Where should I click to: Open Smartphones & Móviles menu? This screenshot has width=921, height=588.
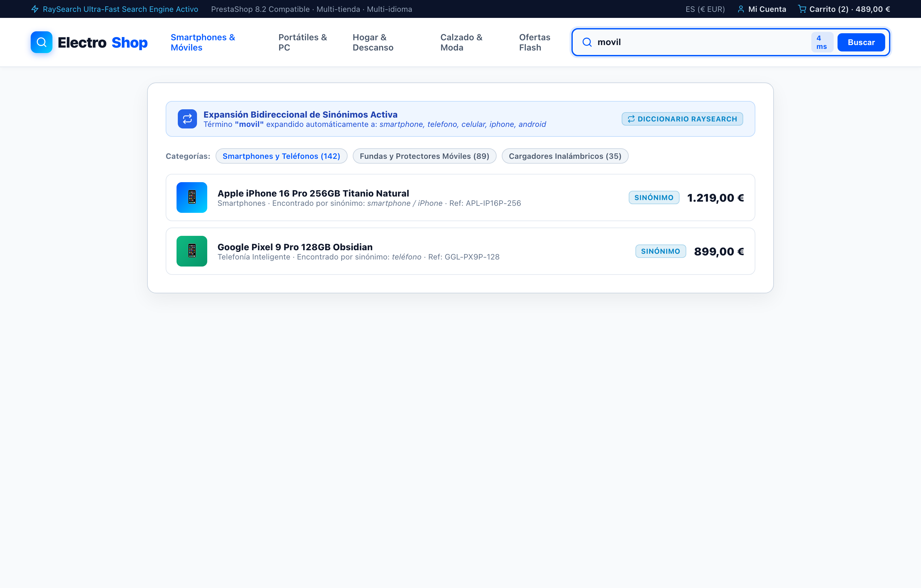pyautogui.click(x=203, y=43)
